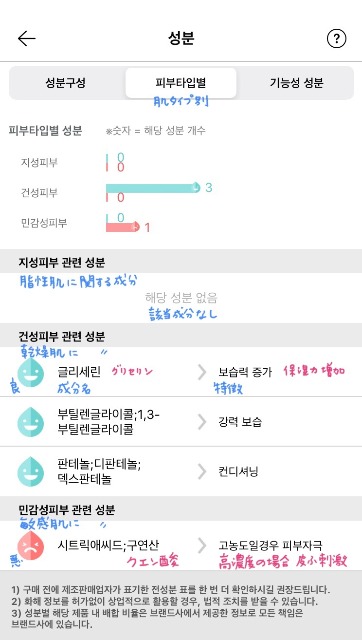This screenshot has width=362, height=640.
Task: Open the 시트릭애씨드;구연산 ingredient name
Action: click(x=109, y=545)
